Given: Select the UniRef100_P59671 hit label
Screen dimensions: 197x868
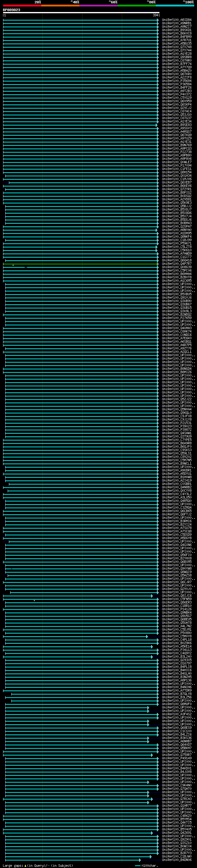Looking at the screenshot, I should click(177, 243).
